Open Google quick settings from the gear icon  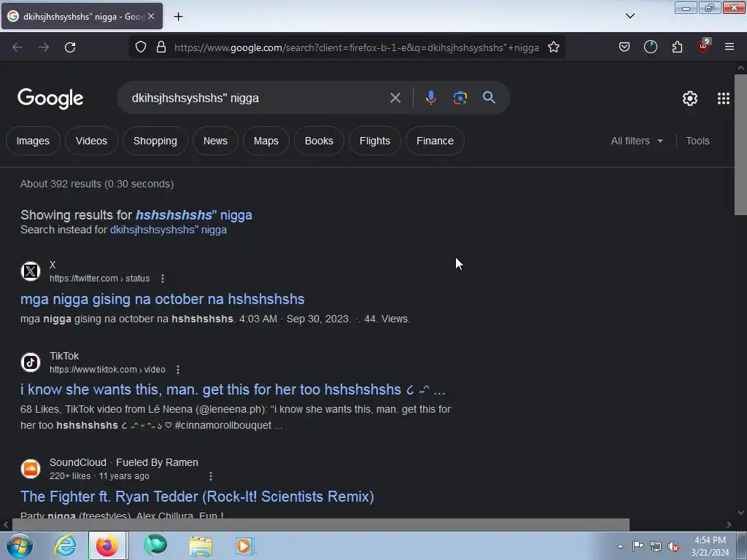tap(690, 98)
